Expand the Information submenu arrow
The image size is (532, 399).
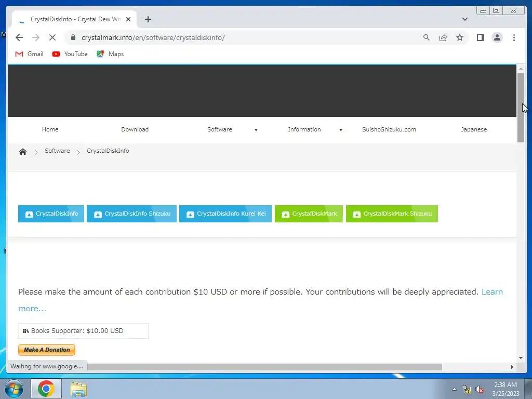[341, 129]
